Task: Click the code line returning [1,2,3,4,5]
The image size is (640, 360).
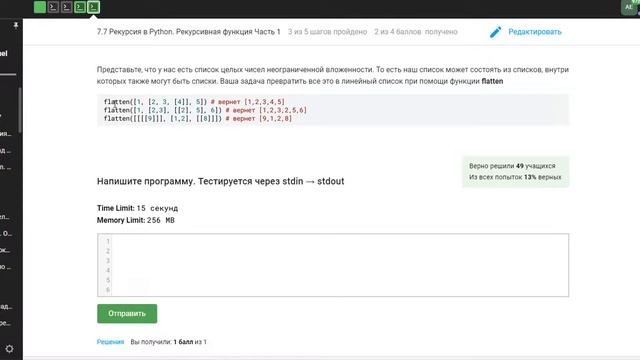Action: [x=194, y=102]
